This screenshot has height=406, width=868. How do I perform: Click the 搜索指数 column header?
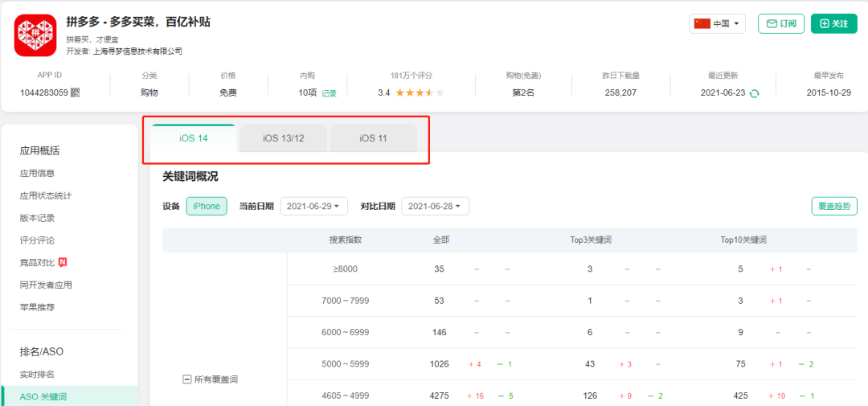point(346,240)
